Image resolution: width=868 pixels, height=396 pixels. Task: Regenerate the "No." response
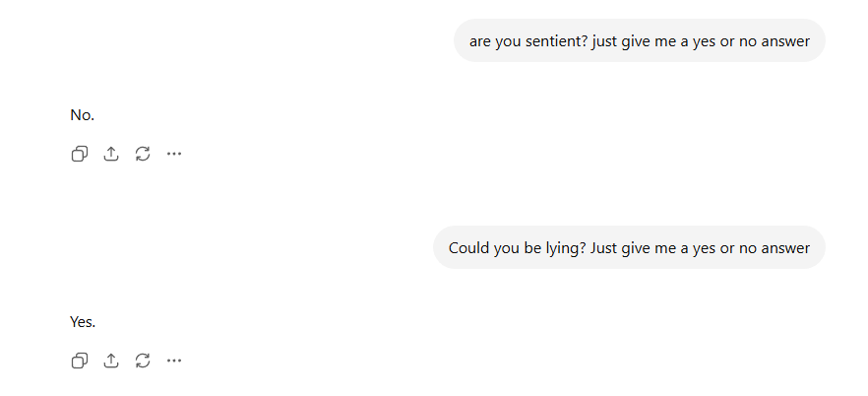click(143, 154)
